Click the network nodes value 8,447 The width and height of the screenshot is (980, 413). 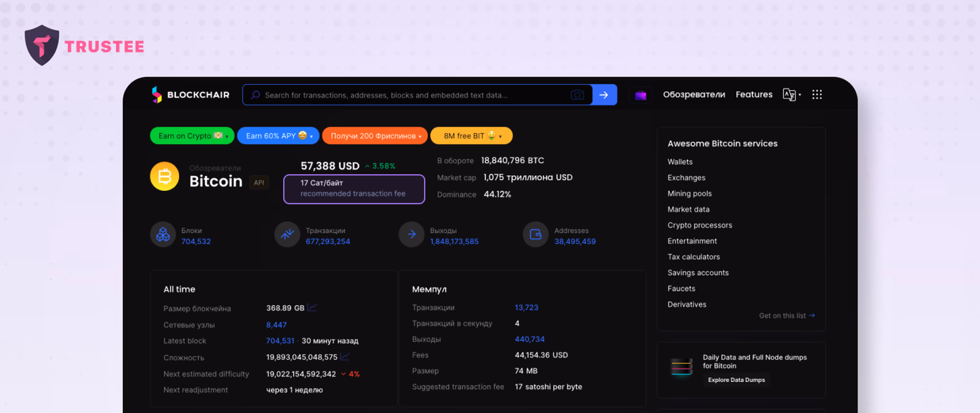point(276,325)
